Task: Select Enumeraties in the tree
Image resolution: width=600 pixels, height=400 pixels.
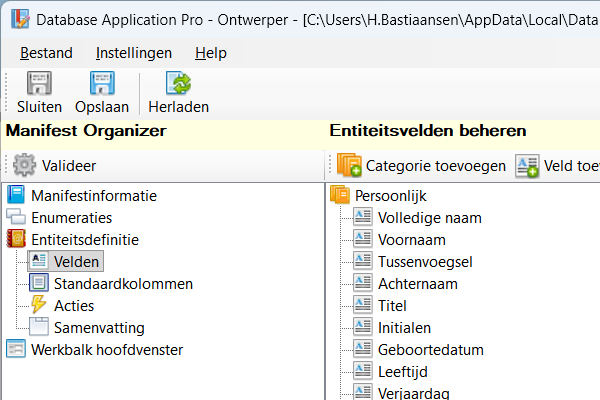Action: click(x=71, y=217)
